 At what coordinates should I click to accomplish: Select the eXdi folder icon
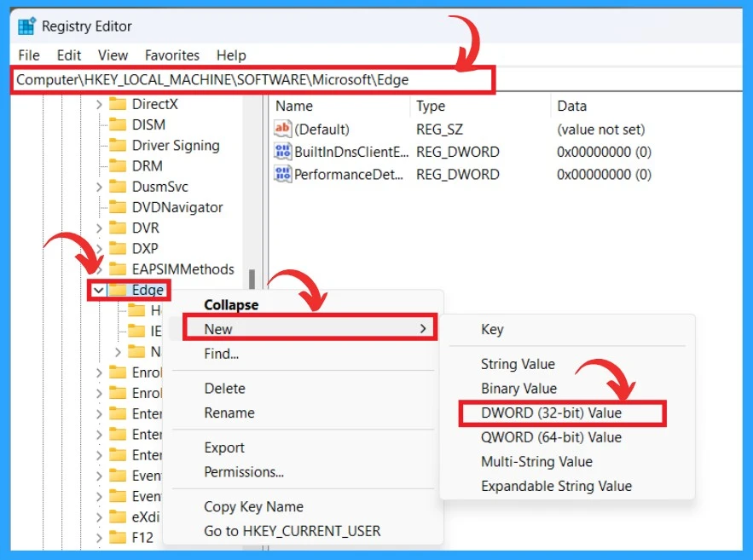[x=118, y=517]
